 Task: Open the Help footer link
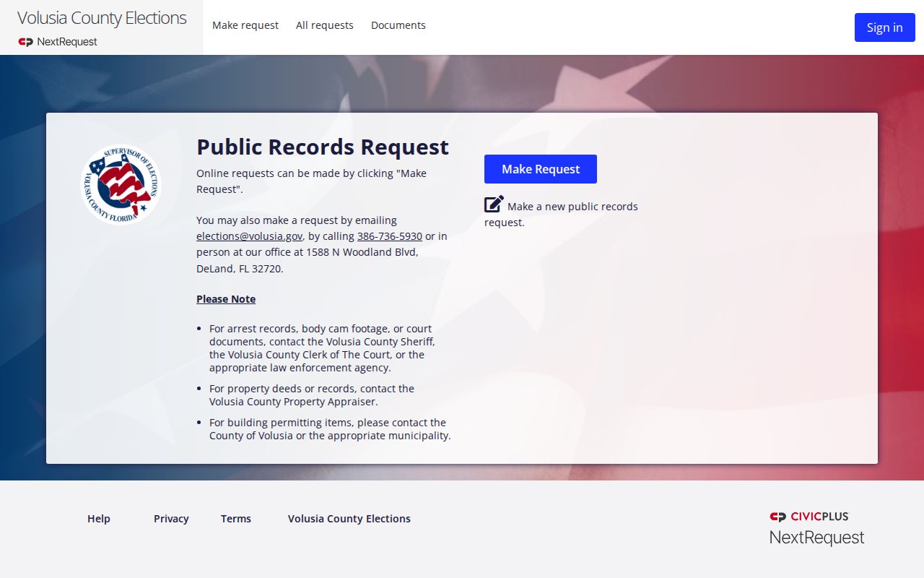(99, 519)
